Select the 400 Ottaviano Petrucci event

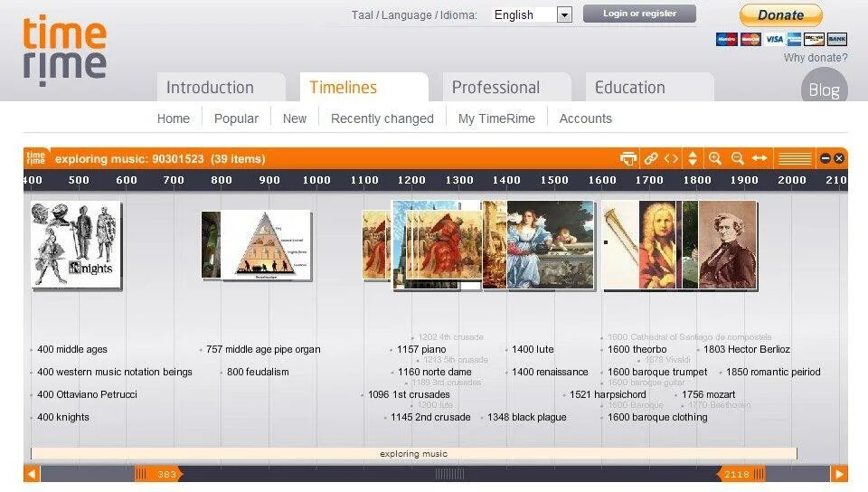(87, 394)
